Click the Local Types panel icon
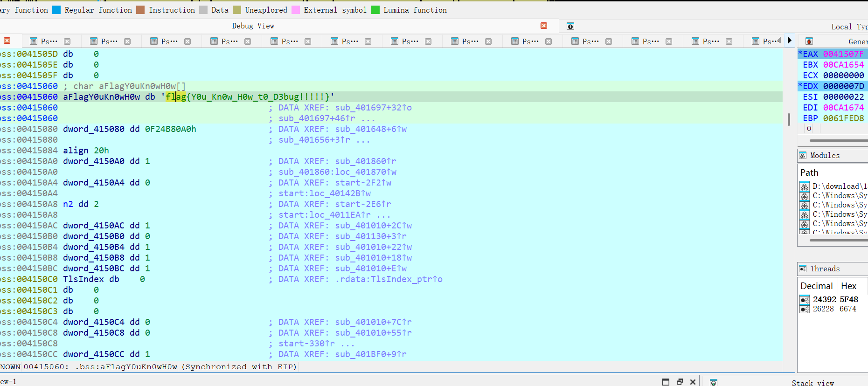 570,26
